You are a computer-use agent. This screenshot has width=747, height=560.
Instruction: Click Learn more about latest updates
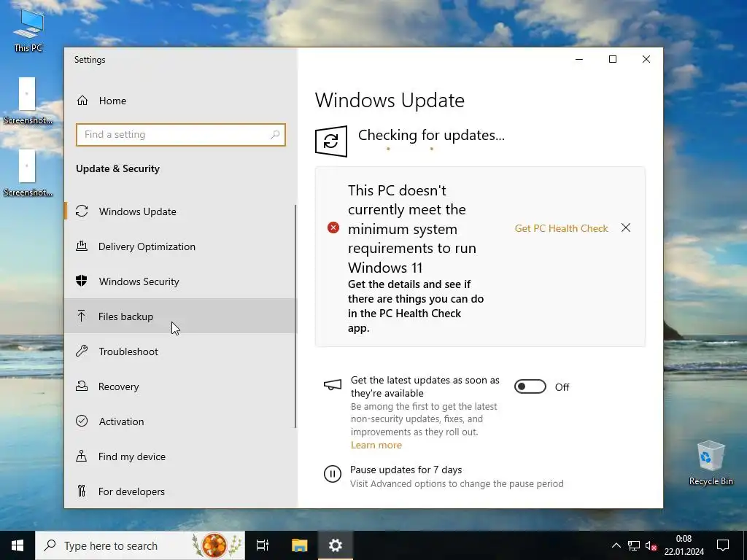pyautogui.click(x=376, y=445)
